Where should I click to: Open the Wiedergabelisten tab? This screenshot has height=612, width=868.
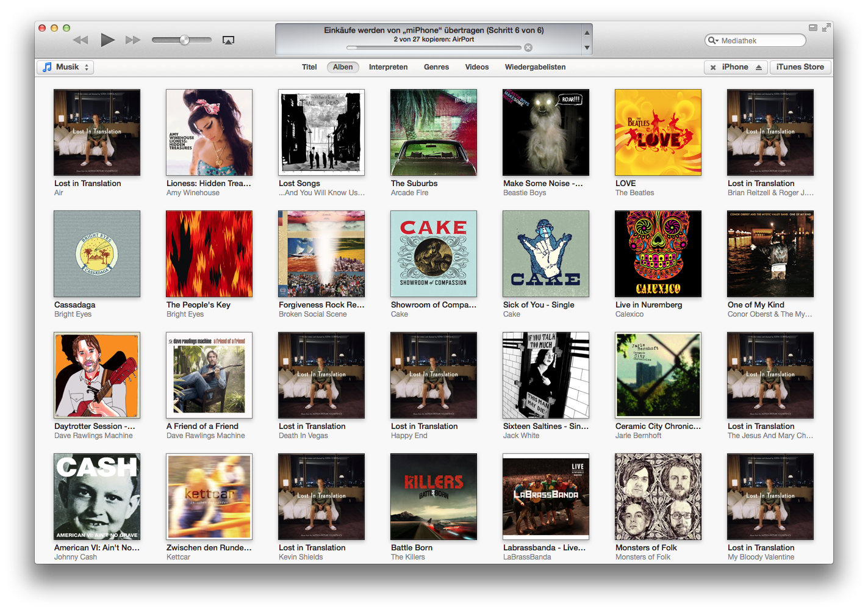click(x=535, y=67)
